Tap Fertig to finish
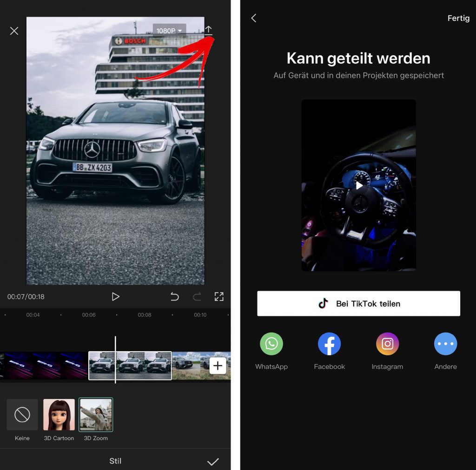476x470 pixels. 458,18
